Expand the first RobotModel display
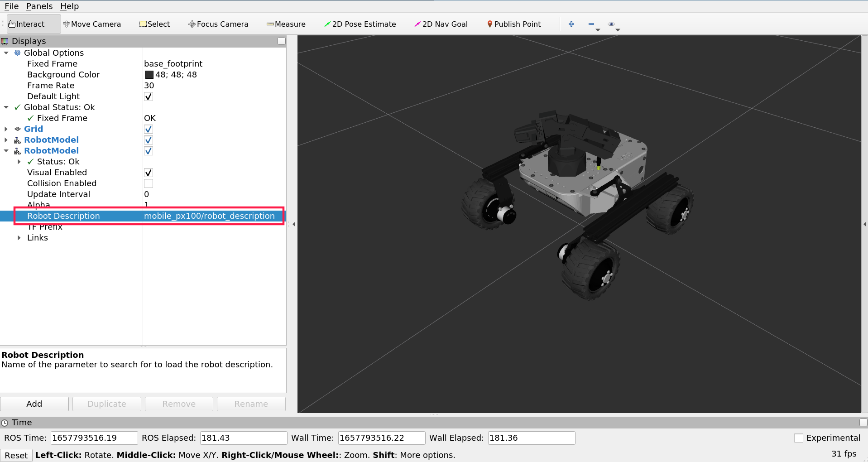 pos(6,140)
